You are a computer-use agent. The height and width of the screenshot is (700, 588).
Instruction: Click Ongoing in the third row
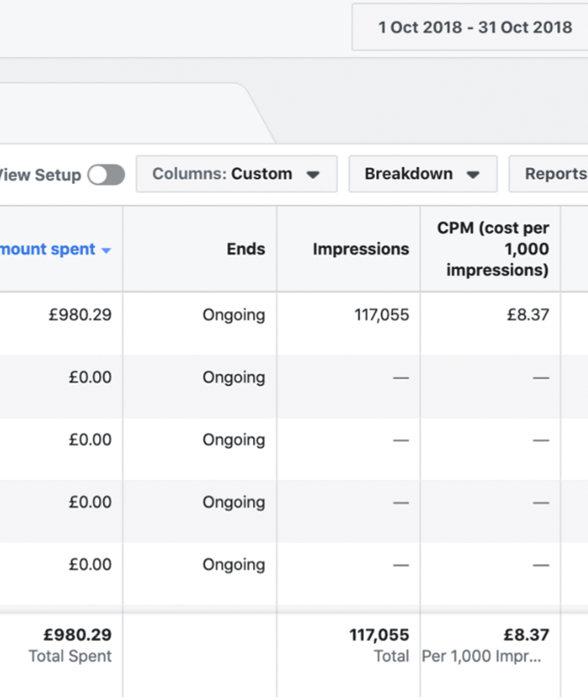coord(233,439)
